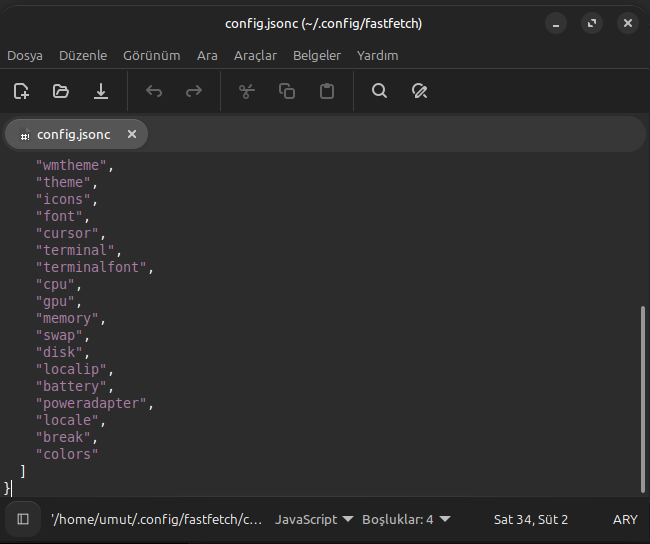This screenshot has width=650, height=544.
Task: Open a file with the folder icon
Action: pyautogui.click(x=61, y=91)
